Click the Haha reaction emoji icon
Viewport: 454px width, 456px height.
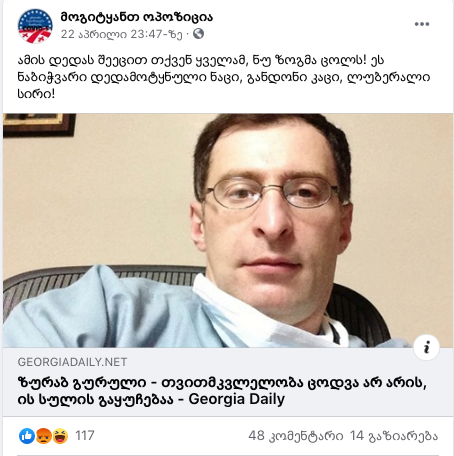click(x=60, y=436)
